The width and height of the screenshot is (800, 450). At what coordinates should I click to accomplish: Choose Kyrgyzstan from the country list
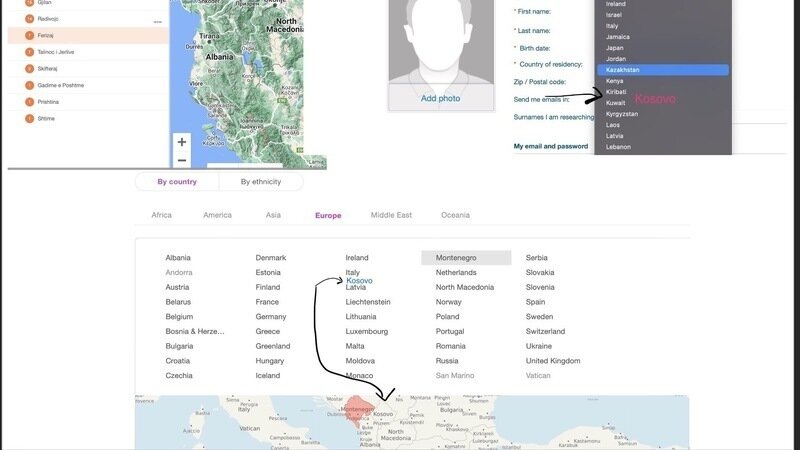pos(622,114)
